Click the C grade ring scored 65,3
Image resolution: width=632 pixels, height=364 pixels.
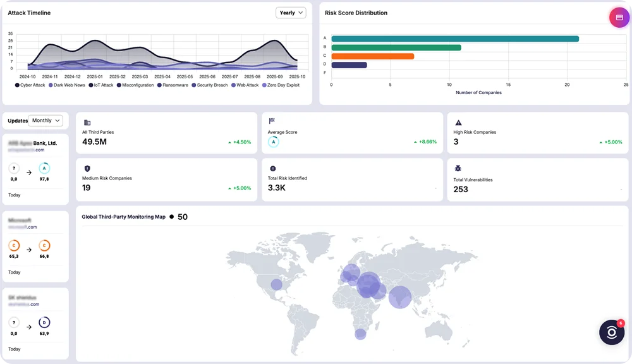(x=14, y=245)
